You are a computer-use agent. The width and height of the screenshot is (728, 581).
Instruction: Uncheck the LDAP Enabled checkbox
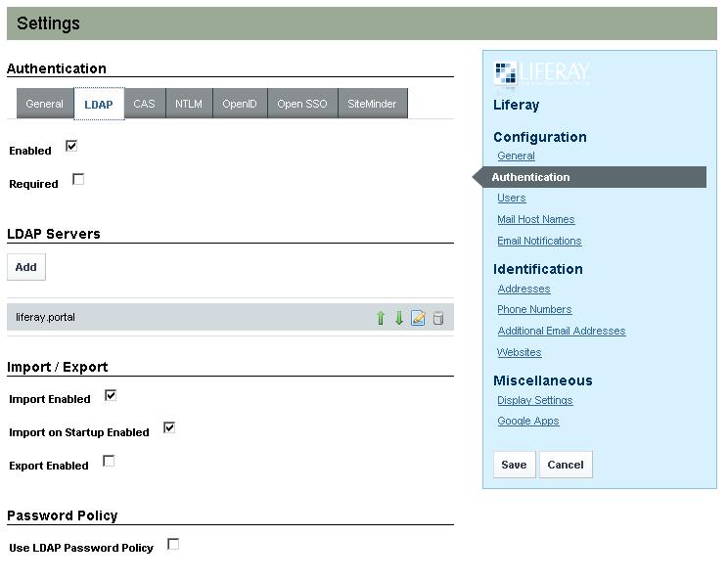coord(71,147)
